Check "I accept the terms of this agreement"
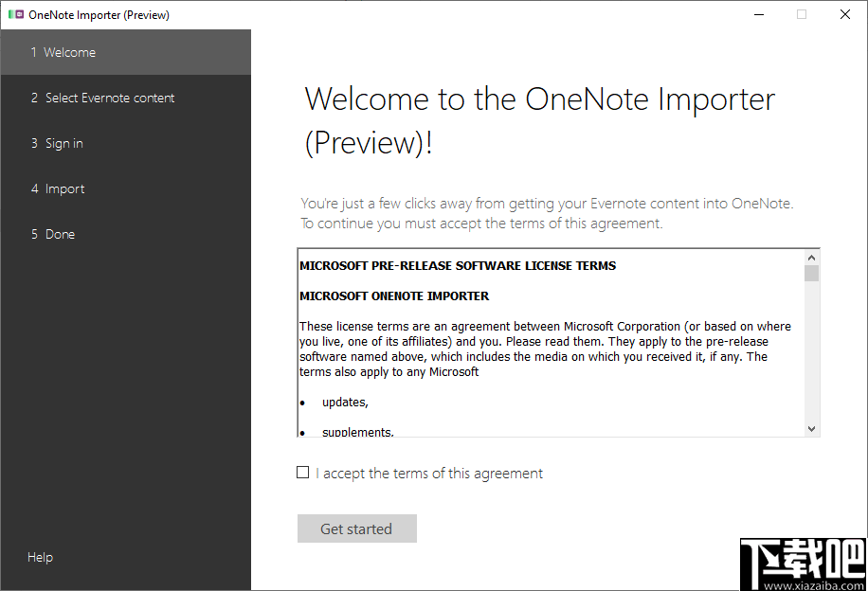This screenshot has height=591, width=868. coord(303,472)
